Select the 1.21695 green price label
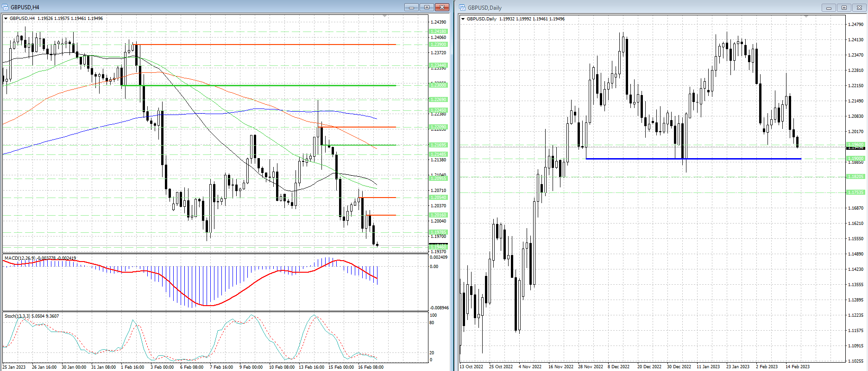 tap(439, 145)
